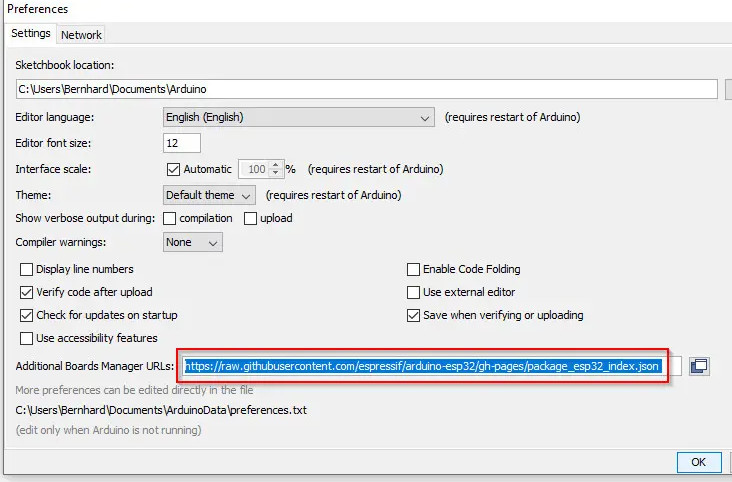Click the Additional Boards Manager URLs field
This screenshot has height=482, width=732.
tap(430, 366)
